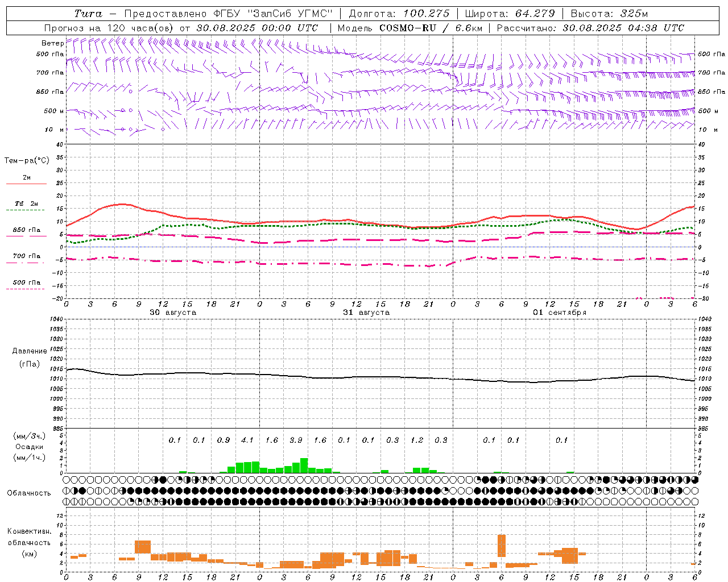Image resolution: width=728 pixels, height=582 pixels.
Task: Select the model name "COSMO-RU / 6.6км"
Action: pyautogui.click(x=432, y=28)
